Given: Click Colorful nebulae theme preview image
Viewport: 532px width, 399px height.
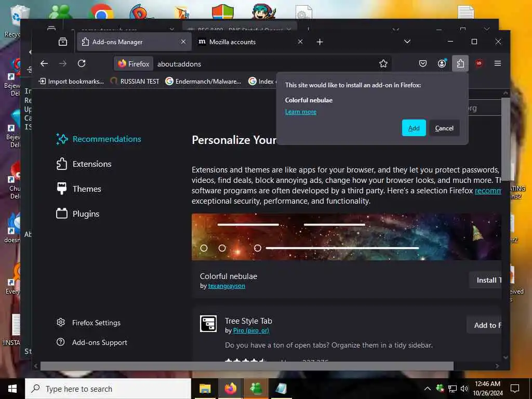Looking at the screenshot, I should click(x=347, y=237).
